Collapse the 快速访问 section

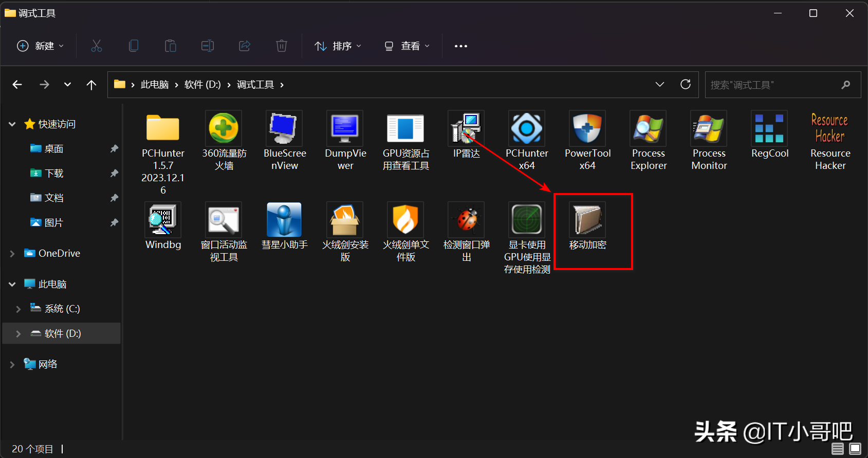[x=12, y=124]
